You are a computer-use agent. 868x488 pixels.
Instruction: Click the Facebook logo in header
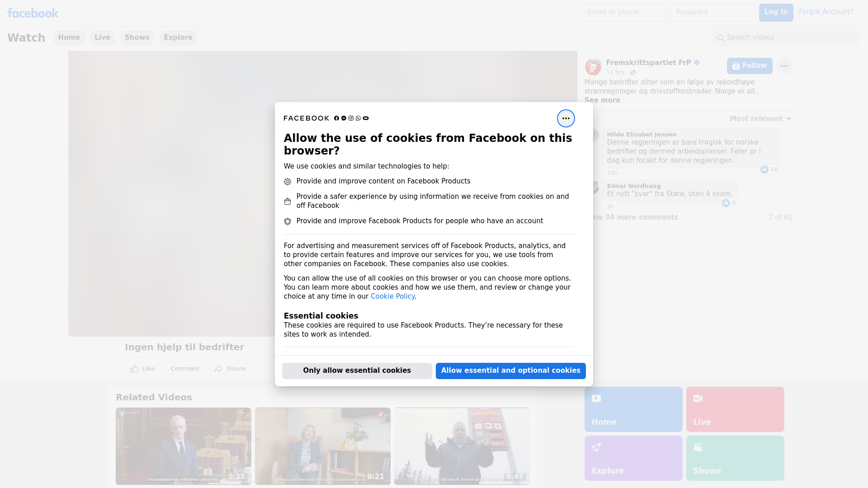pyautogui.click(x=33, y=13)
